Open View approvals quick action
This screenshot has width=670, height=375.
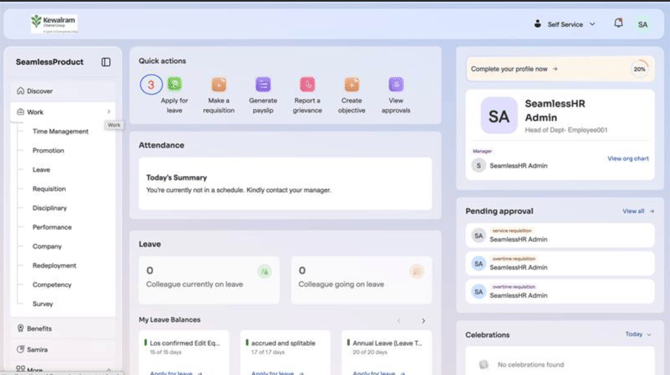396,95
